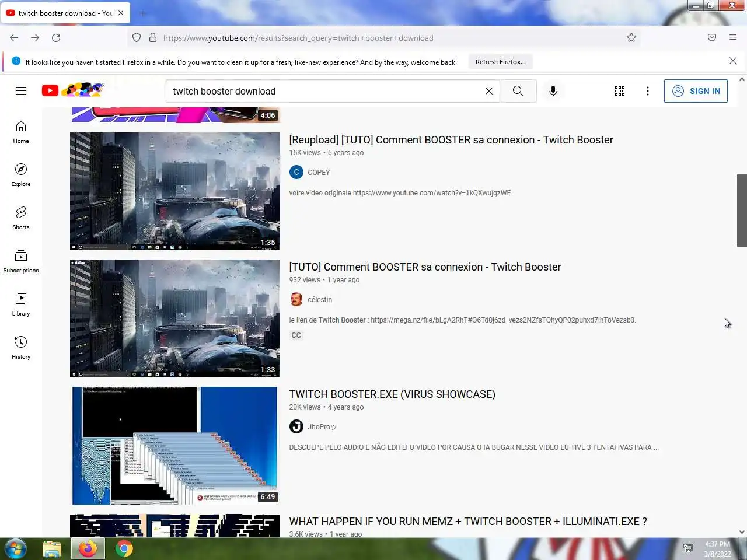The height and width of the screenshot is (560, 747).
Task: Click the SIGN IN button
Action: coord(696,91)
